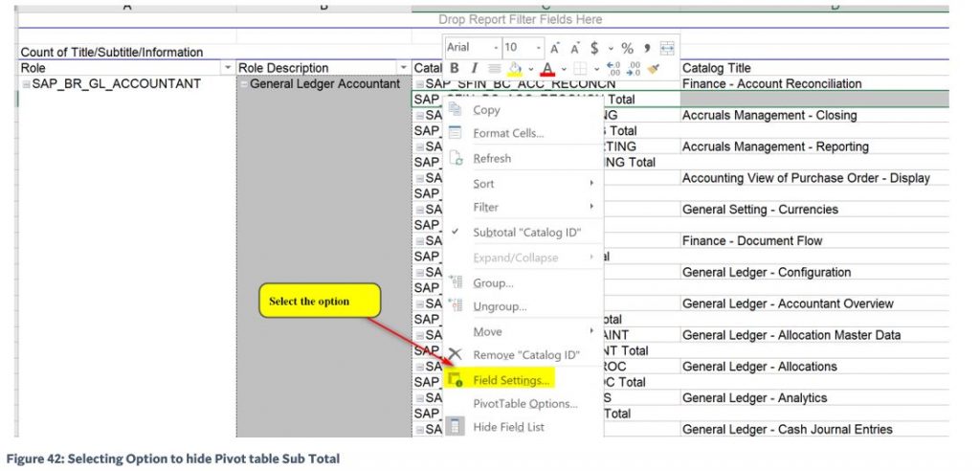Click the Remove "Catalog ID" X icon
Screen dimensions: 980x471
coord(455,354)
